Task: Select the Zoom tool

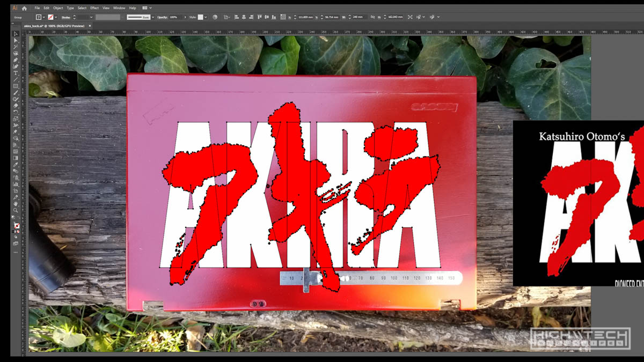Action: coord(16,210)
